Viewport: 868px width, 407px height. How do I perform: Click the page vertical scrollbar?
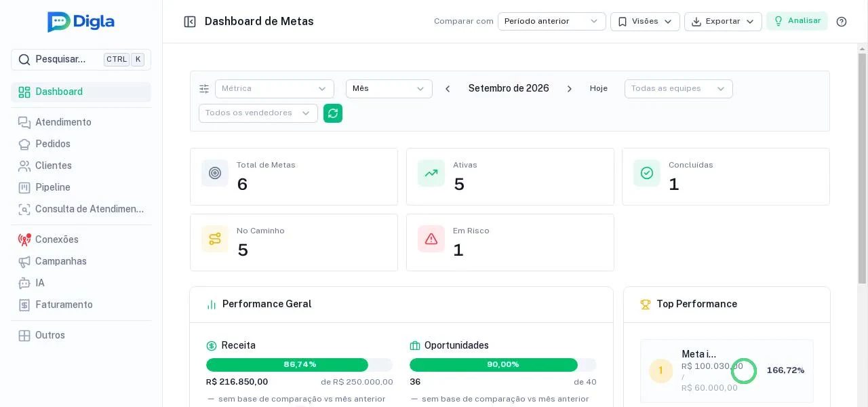click(863, 168)
